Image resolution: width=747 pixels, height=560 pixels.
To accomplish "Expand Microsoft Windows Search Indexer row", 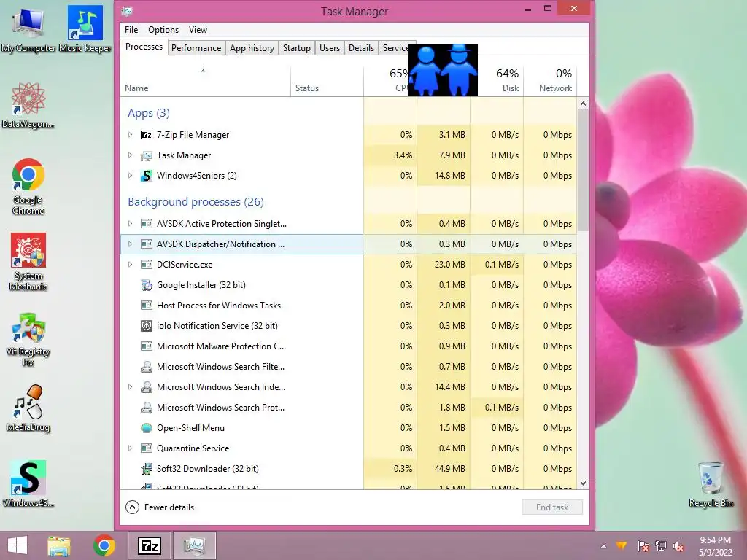I will 130,387.
